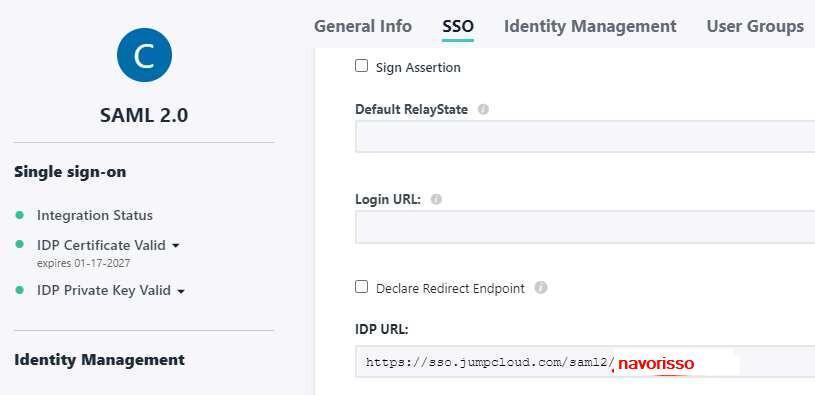Click the Login URL label
Viewport: 815px width, 395px height.
coord(388,199)
